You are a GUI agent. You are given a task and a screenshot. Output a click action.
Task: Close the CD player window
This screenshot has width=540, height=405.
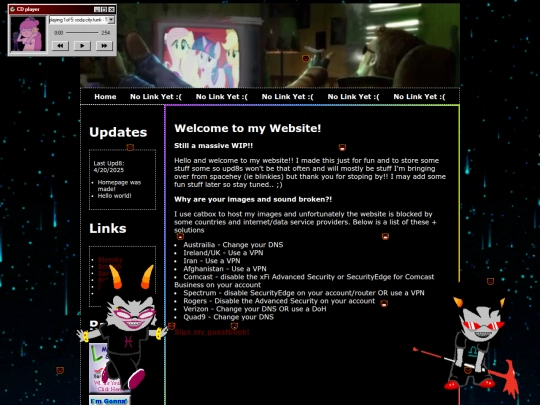112,9
